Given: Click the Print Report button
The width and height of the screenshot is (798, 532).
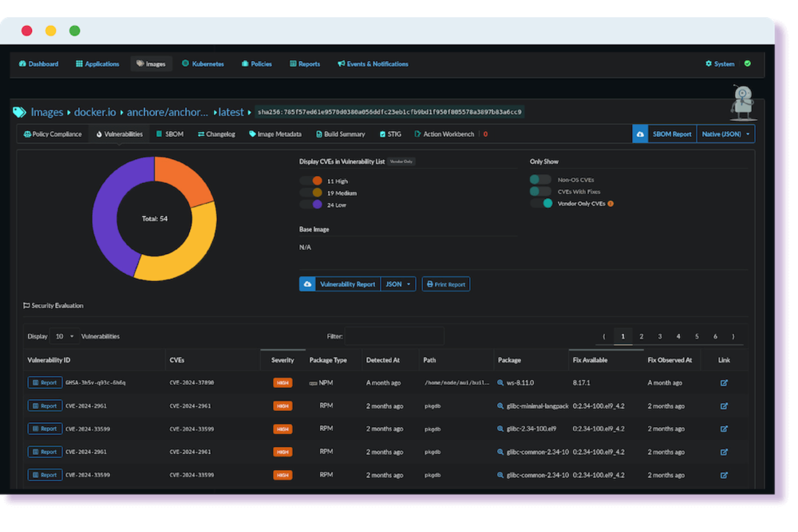Looking at the screenshot, I should pyautogui.click(x=446, y=284).
